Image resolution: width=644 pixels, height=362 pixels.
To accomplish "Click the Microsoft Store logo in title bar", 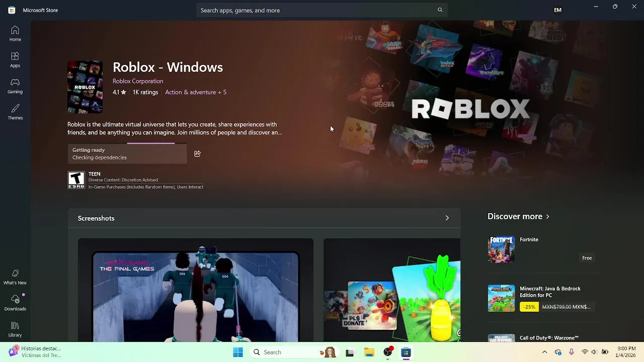I will point(12,10).
